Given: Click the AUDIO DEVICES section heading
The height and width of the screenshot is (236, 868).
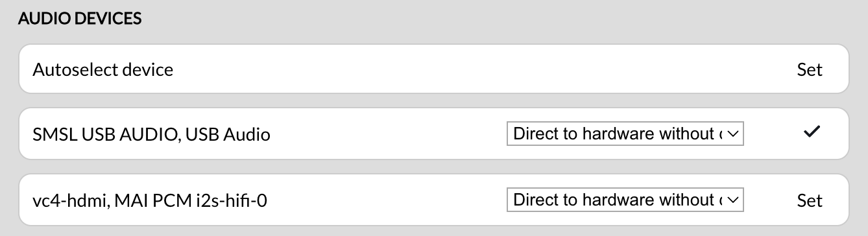Looking at the screenshot, I should coord(80,19).
